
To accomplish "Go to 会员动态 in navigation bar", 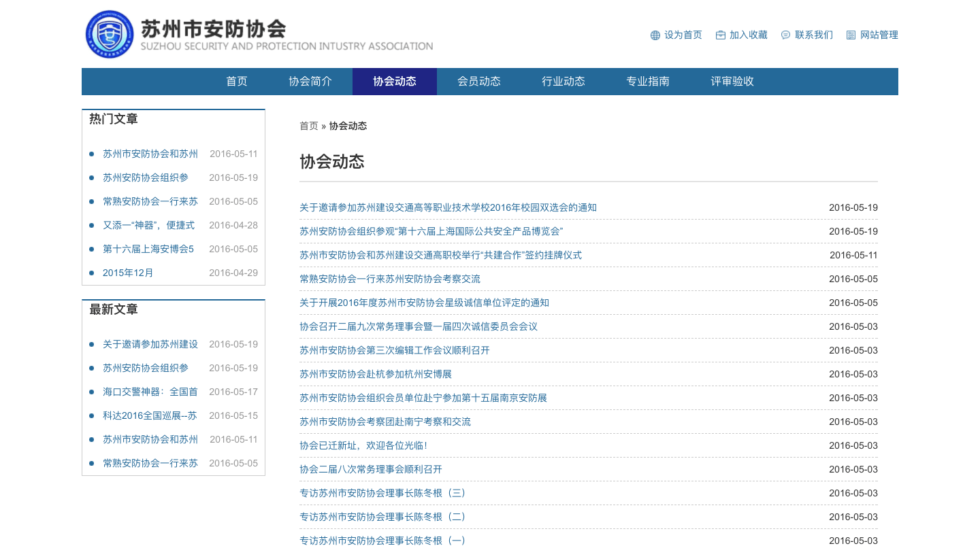I will (479, 82).
